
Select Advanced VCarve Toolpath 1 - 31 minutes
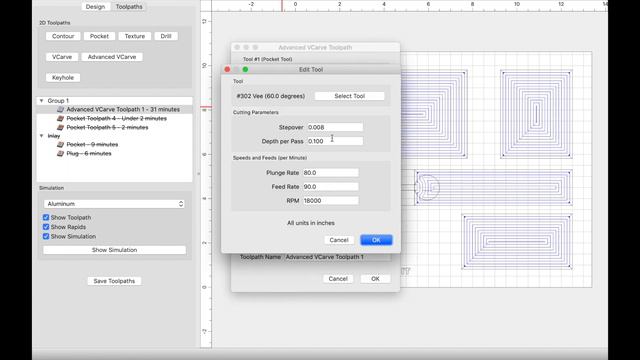coord(115,109)
